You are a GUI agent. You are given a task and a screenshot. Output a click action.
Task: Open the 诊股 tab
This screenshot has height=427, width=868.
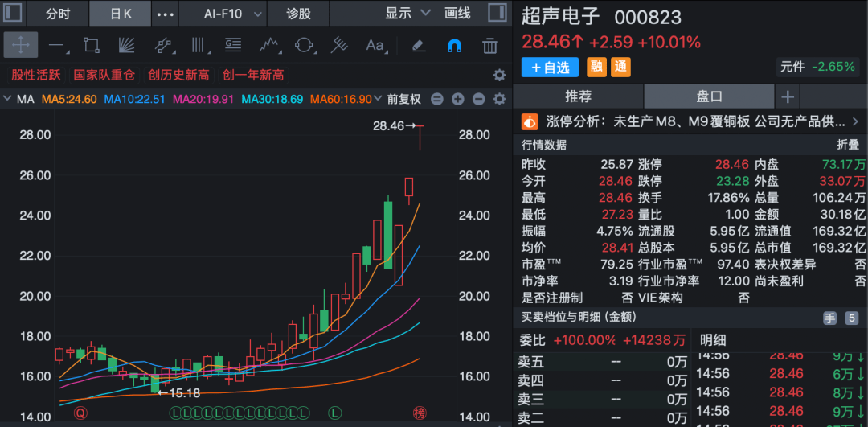(298, 14)
